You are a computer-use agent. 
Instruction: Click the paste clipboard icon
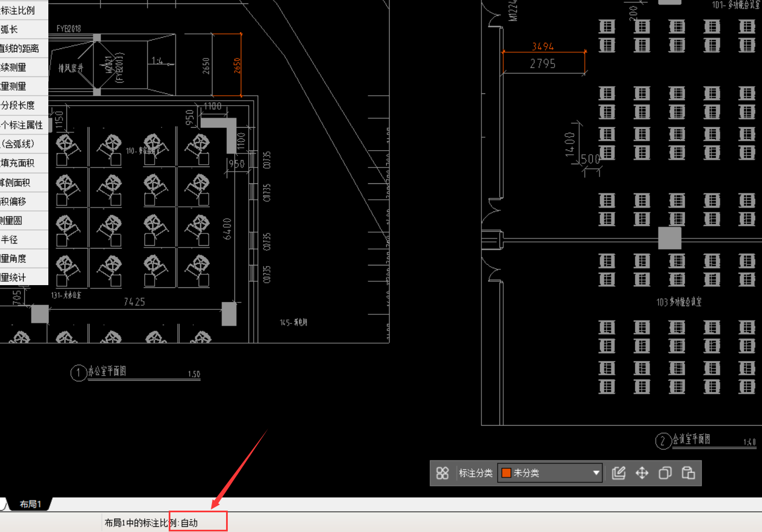pyautogui.click(x=688, y=473)
